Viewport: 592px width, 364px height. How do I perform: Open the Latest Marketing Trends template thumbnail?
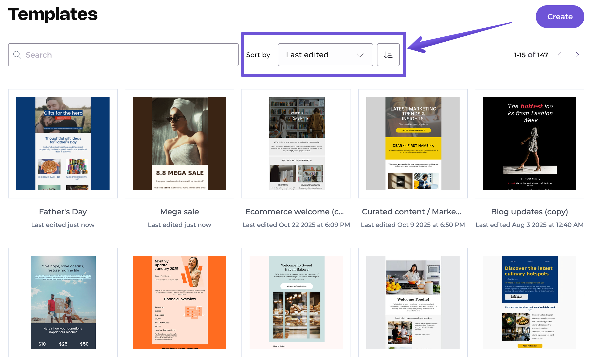click(x=412, y=143)
